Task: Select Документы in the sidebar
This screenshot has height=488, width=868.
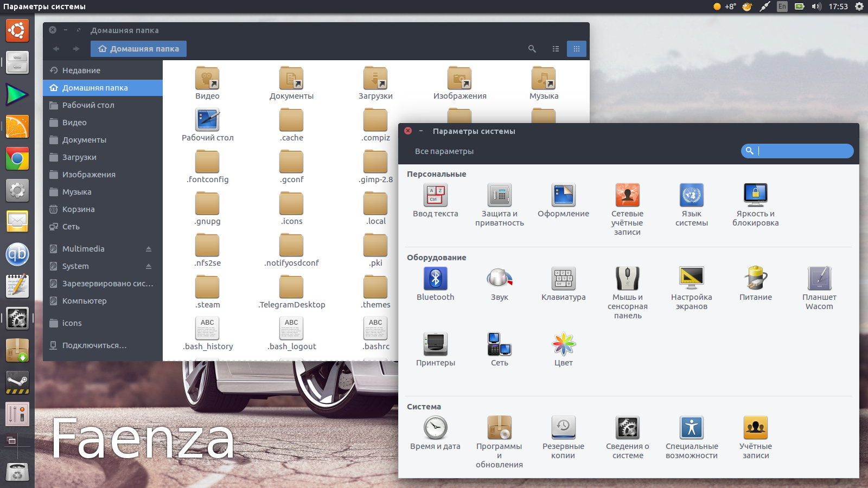Action: tap(103, 140)
